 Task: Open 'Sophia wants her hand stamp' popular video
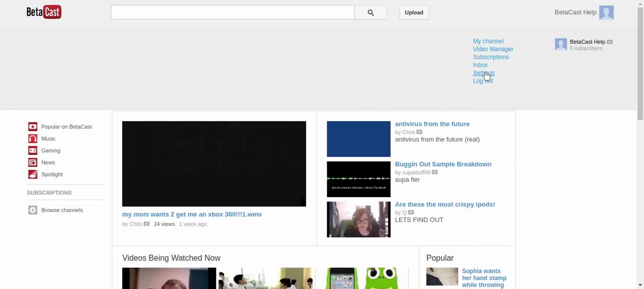484,278
